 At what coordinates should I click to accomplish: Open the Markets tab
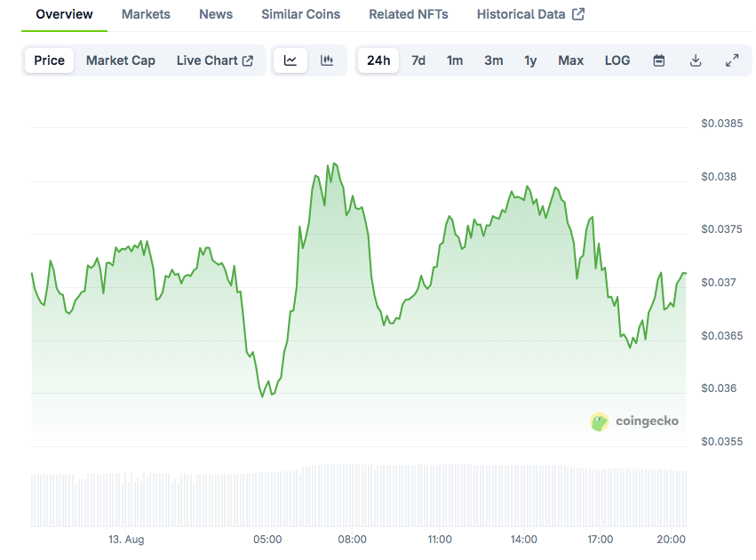(146, 14)
